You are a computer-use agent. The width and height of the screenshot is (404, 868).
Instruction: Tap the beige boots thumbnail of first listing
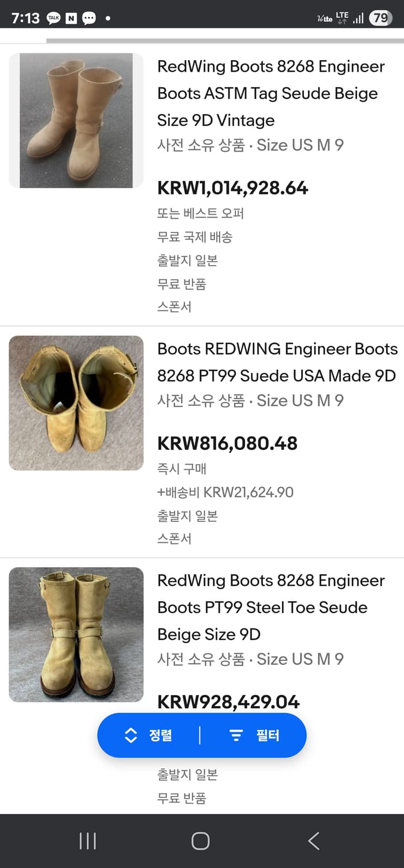click(x=76, y=120)
